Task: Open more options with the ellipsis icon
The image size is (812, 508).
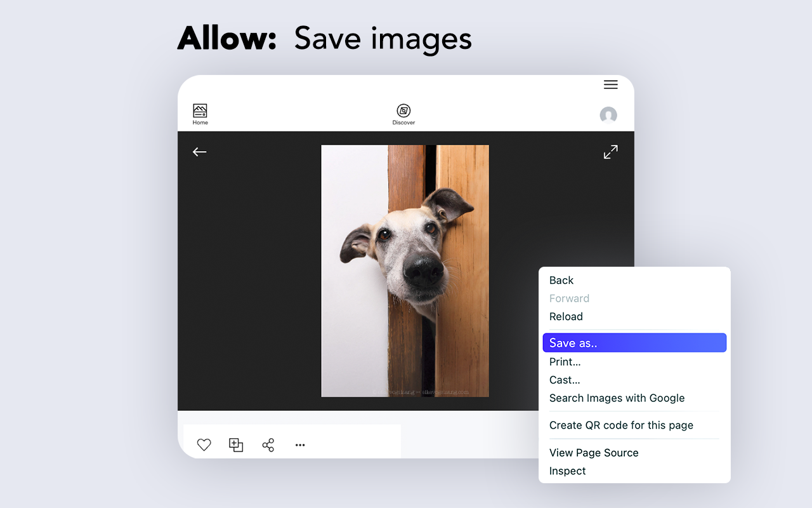Action: point(299,444)
